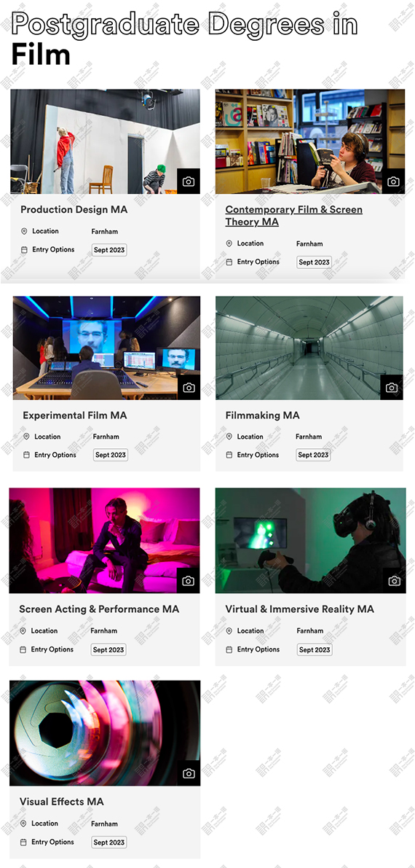This screenshot has height=868, width=415.
Task: Click camera icon on Filmmaking tunnel image
Action: [391, 388]
